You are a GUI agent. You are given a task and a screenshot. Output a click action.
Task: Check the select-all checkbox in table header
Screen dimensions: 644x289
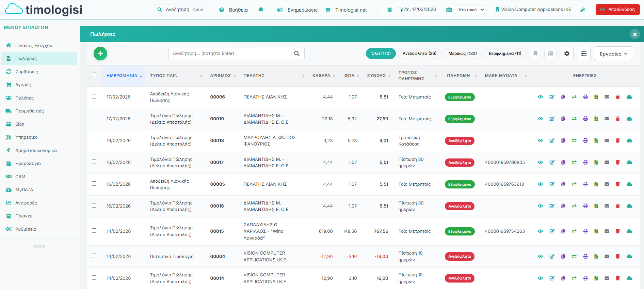94,75
